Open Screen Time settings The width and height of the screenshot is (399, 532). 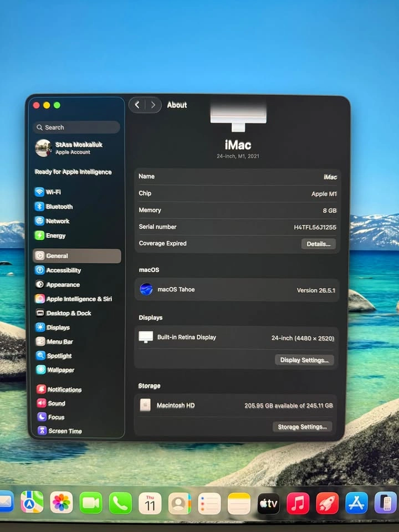[60, 431]
